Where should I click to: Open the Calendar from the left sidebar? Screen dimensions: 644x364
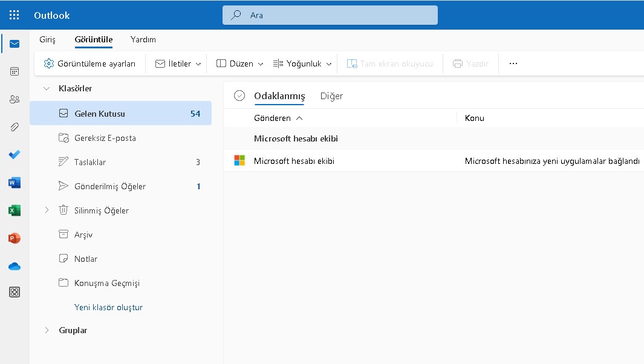click(x=15, y=71)
